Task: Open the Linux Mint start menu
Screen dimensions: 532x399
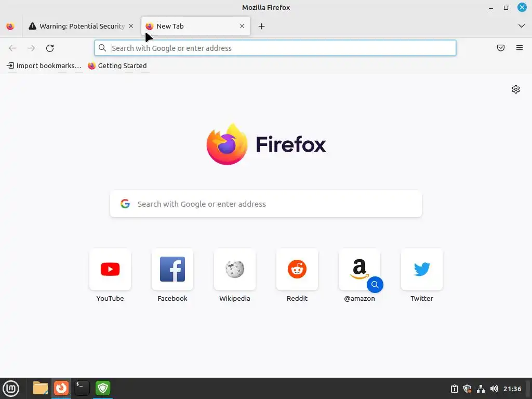Action: coord(11,389)
